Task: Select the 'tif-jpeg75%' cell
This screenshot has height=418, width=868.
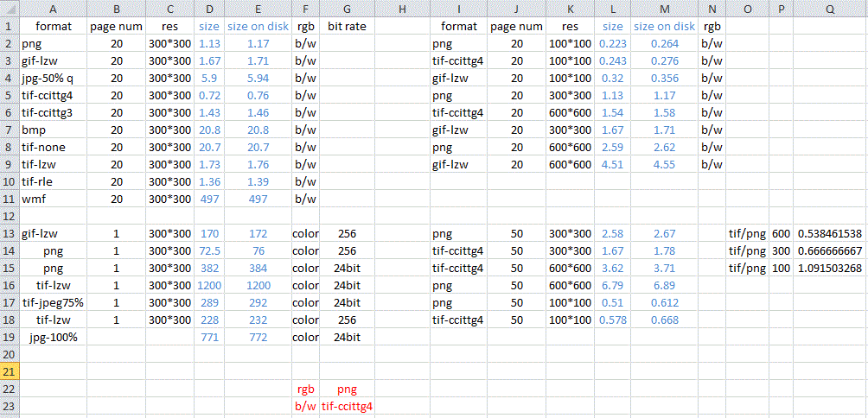Action: (53, 302)
